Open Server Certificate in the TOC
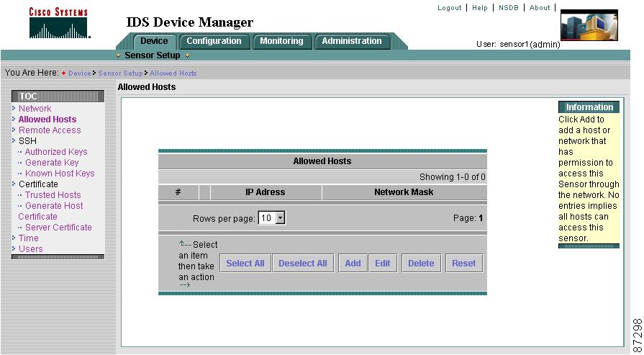Viewport: 644px width, 355px height. pos(58,228)
